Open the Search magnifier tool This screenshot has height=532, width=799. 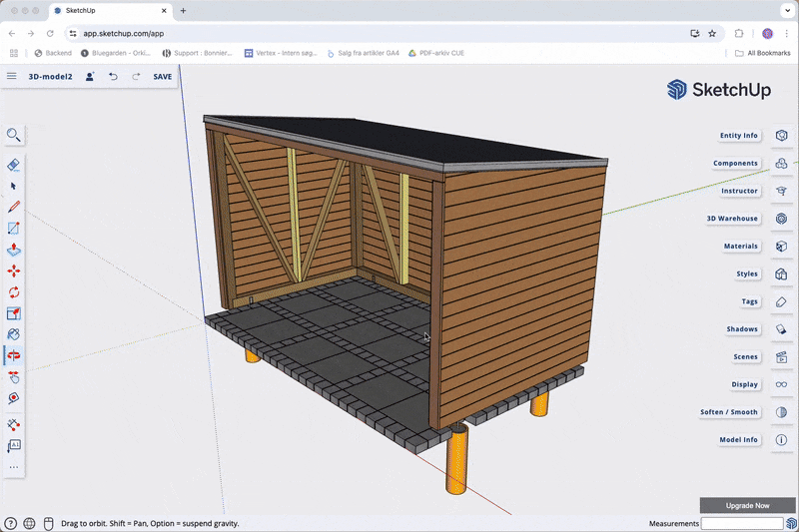click(x=14, y=135)
